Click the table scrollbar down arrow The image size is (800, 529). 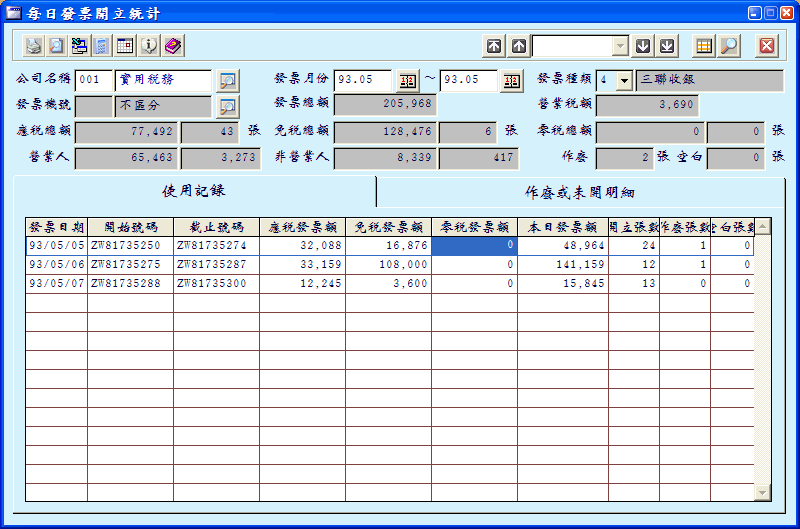tap(763, 492)
